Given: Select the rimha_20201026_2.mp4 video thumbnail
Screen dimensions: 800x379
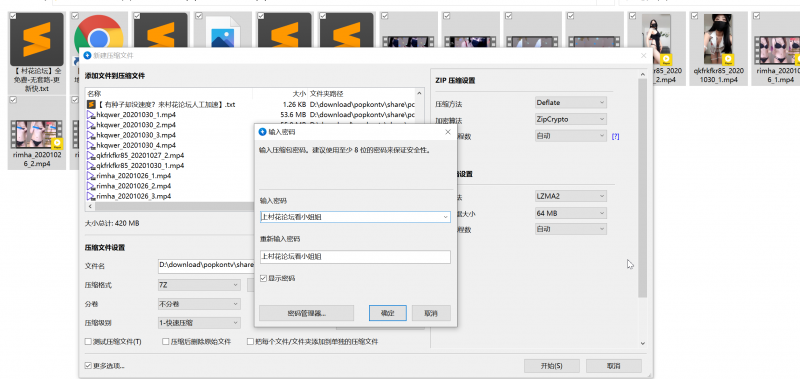Looking at the screenshot, I should click(x=37, y=134).
